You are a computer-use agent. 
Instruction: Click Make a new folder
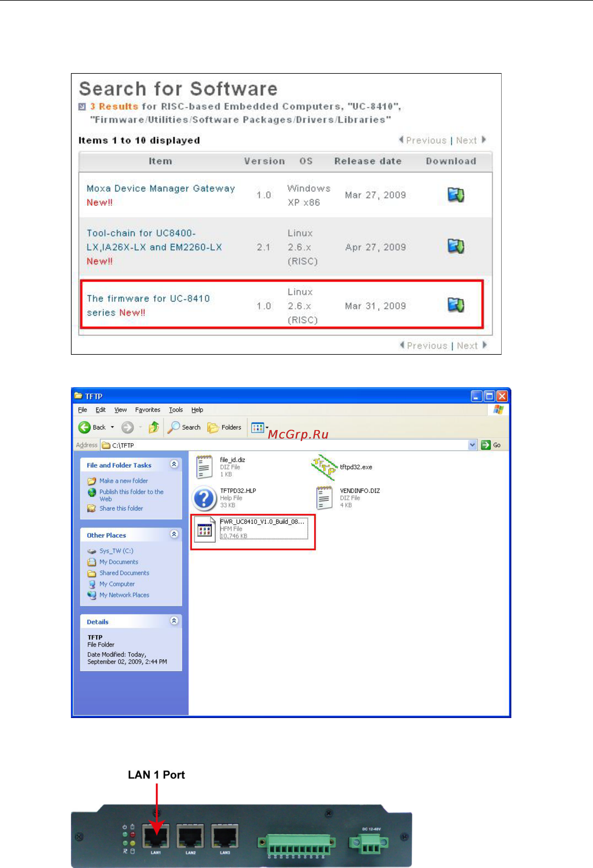[x=124, y=481]
